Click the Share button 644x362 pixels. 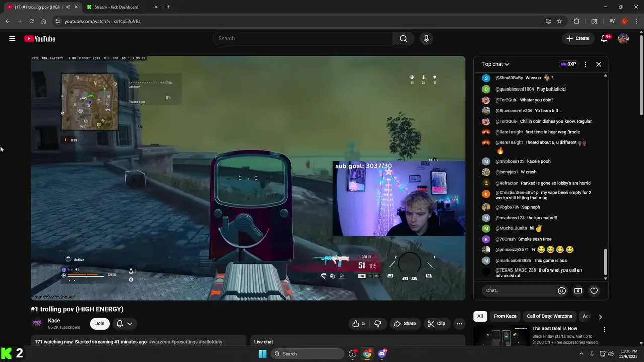(405, 324)
